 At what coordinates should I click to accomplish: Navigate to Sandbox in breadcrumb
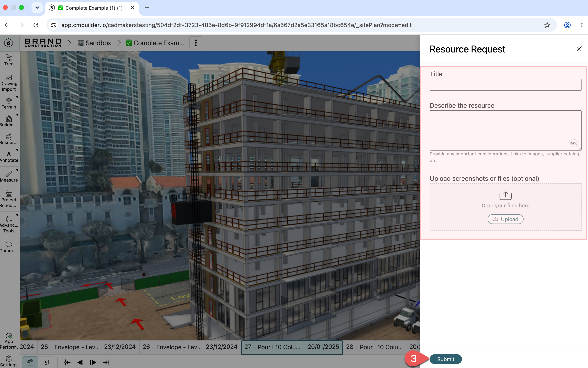tap(94, 43)
